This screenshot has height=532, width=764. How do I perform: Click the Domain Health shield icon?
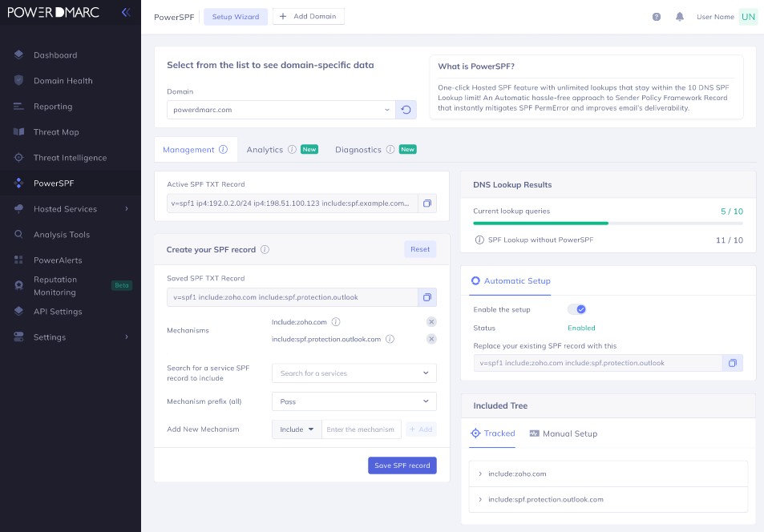18,80
